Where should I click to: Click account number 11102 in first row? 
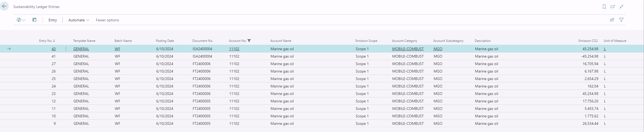click(x=234, y=49)
